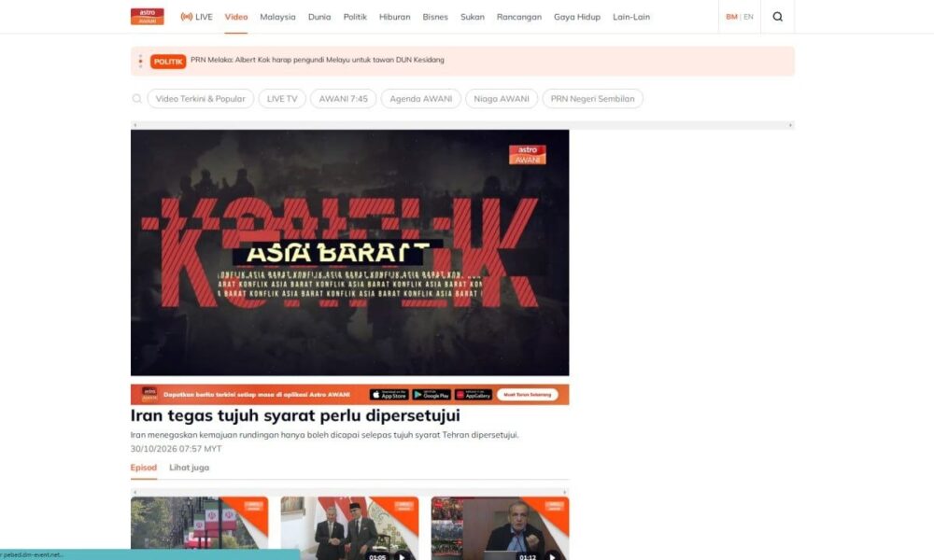Viewport: 934px width, 560px height.
Task: Click the 'Iran tegas tujuh syarat perlu dipersetujui' title
Action: point(295,415)
